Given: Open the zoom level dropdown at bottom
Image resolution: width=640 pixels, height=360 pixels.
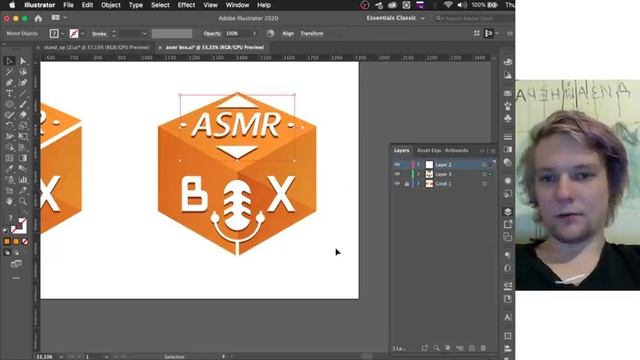Looking at the screenshot, I should (61, 357).
